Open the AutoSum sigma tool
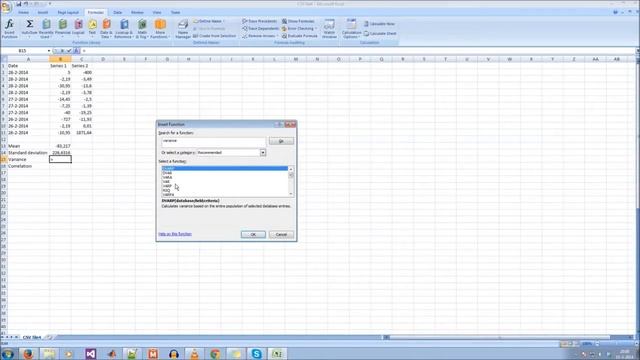Image resolution: width=640 pixels, height=360 pixels. point(29,29)
